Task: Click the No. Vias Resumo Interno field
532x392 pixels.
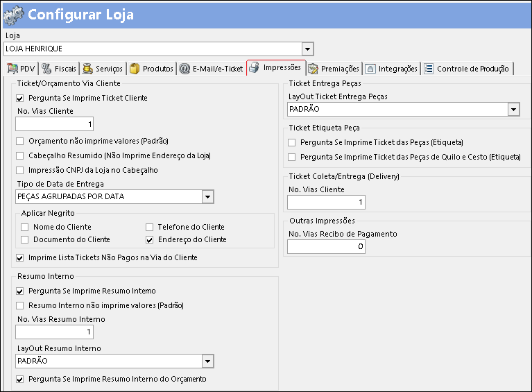Action: coord(54,332)
